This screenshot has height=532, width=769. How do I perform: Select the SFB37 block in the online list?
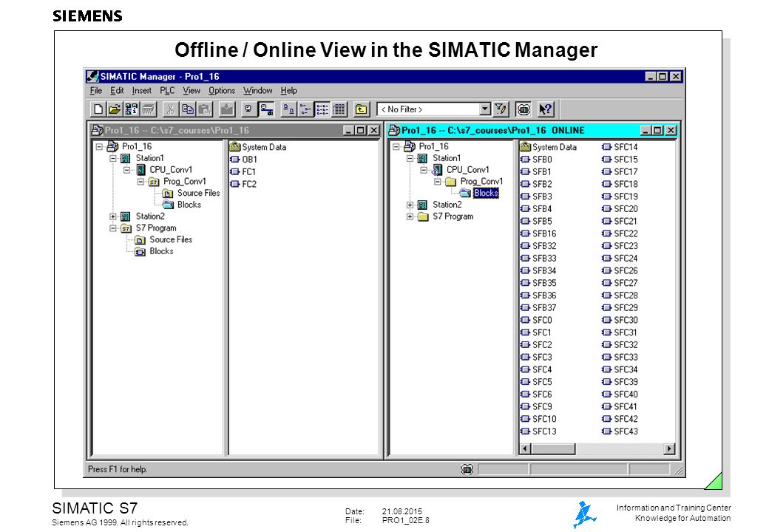tap(538, 307)
